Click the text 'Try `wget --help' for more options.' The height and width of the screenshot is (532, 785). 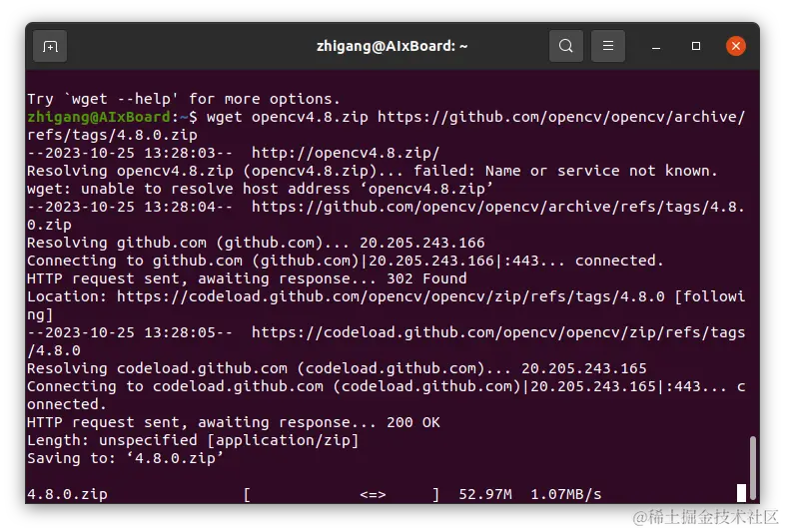pyautogui.click(x=184, y=99)
